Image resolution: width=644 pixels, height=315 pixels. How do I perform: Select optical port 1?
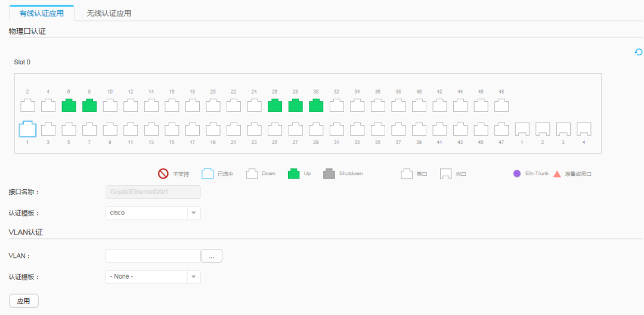[x=522, y=129]
